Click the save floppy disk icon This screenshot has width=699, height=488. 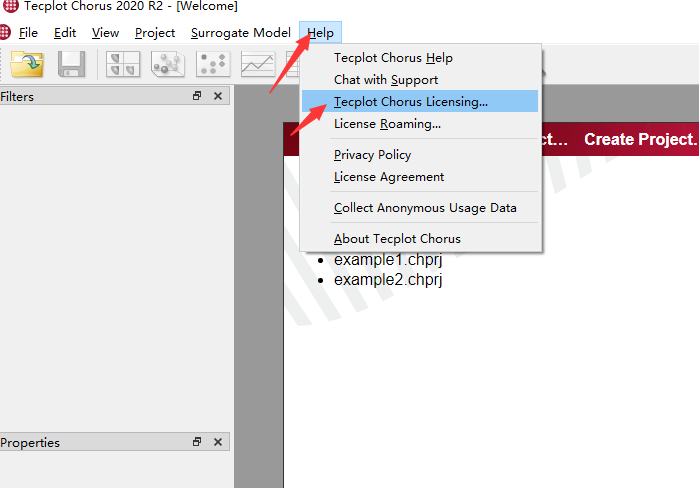[x=71, y=64]
